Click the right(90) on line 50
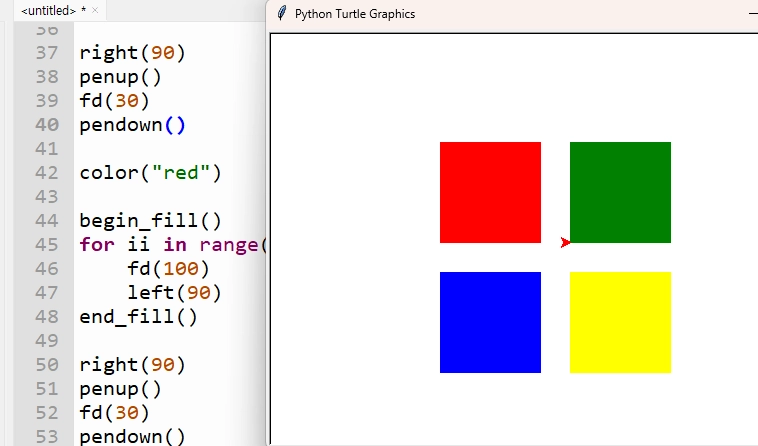The image size is (758, 446). click(132, 365)
